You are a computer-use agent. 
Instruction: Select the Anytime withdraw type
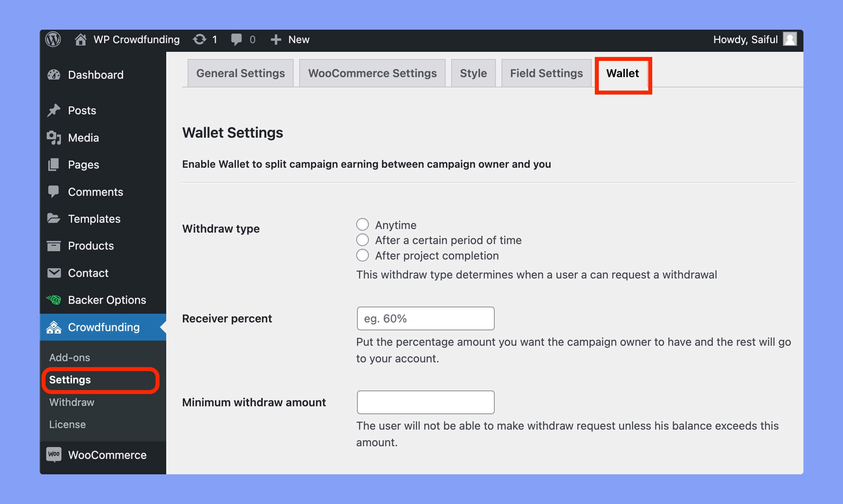pos(362,224)
